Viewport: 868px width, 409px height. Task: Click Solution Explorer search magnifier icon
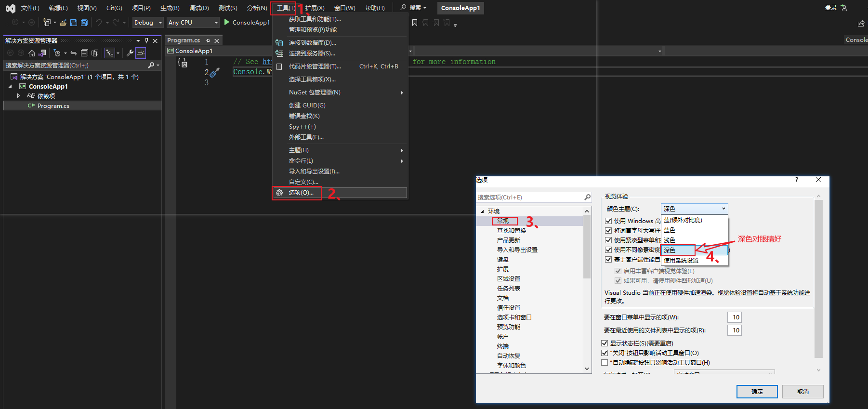(151, 65)
